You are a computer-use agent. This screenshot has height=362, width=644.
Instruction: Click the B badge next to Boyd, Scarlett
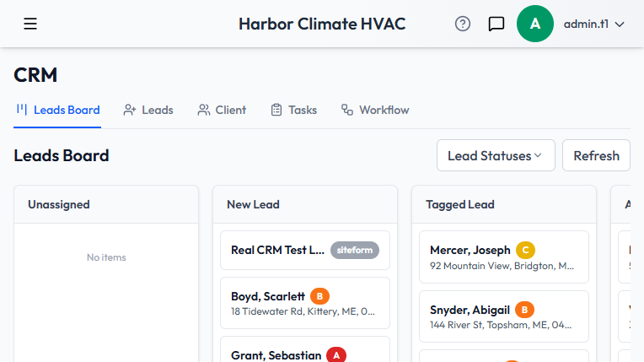(319, 296)
